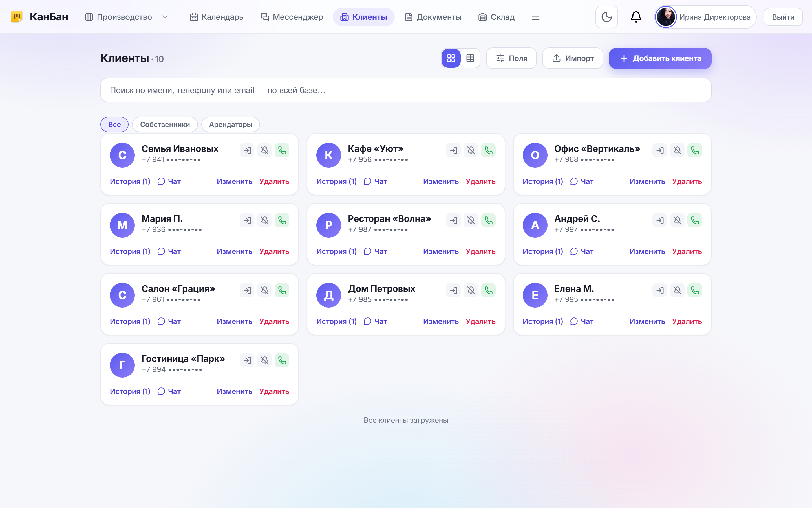Click login arrow icon on Офис «Вертикаль»
The image size is (812, 508).
click(660, 150)
